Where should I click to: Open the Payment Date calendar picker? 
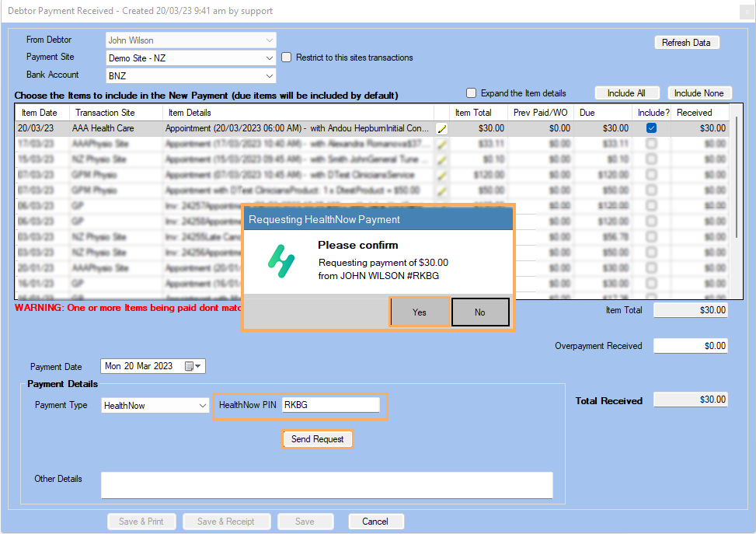coord(193,366)
